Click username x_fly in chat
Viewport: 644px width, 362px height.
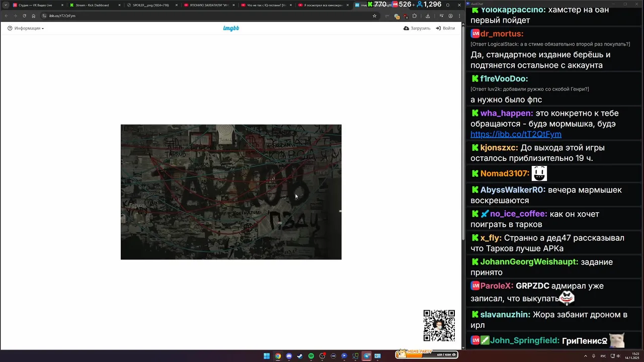point(491,238)
